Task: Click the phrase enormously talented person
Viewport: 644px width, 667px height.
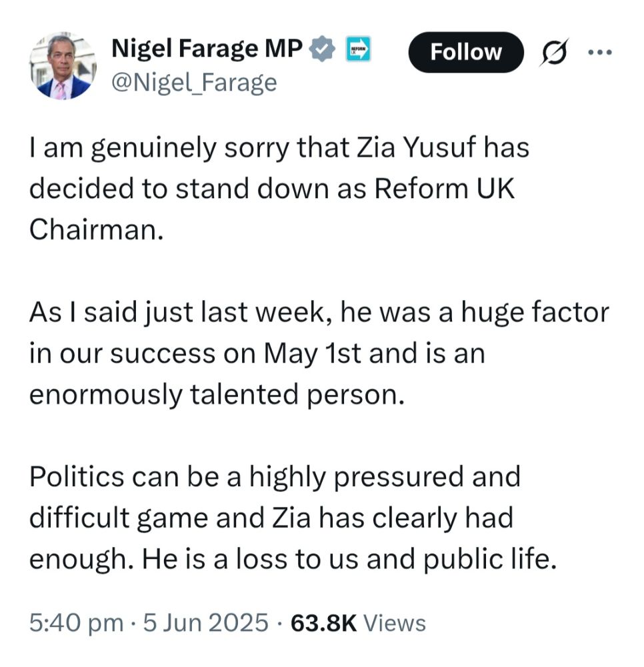Action: coord(217,395)
